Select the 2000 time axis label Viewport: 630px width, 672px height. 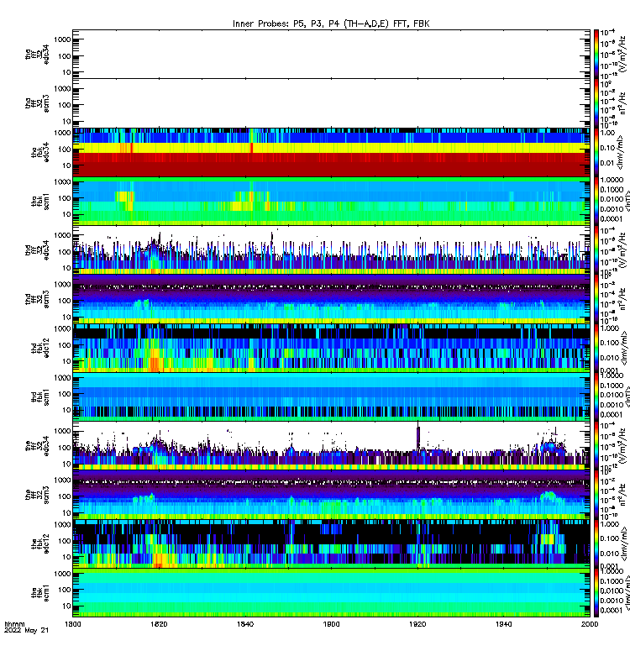pyautogui.click(x=590, y=624)
